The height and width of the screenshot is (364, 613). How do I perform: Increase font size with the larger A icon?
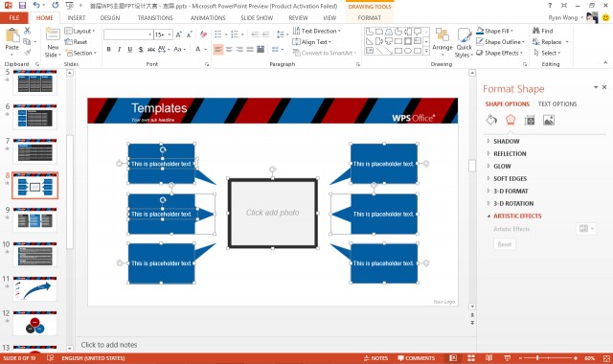point(179,34)
